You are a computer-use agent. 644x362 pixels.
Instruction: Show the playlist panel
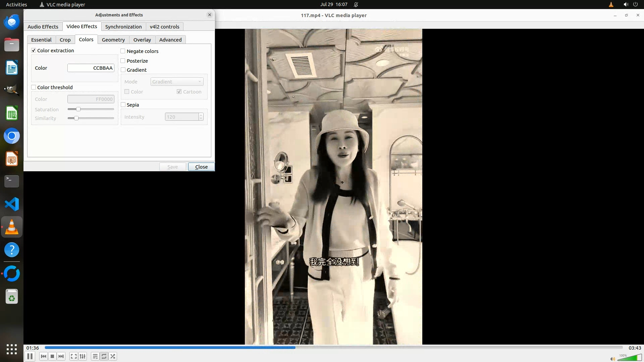[x=95, y=356]
